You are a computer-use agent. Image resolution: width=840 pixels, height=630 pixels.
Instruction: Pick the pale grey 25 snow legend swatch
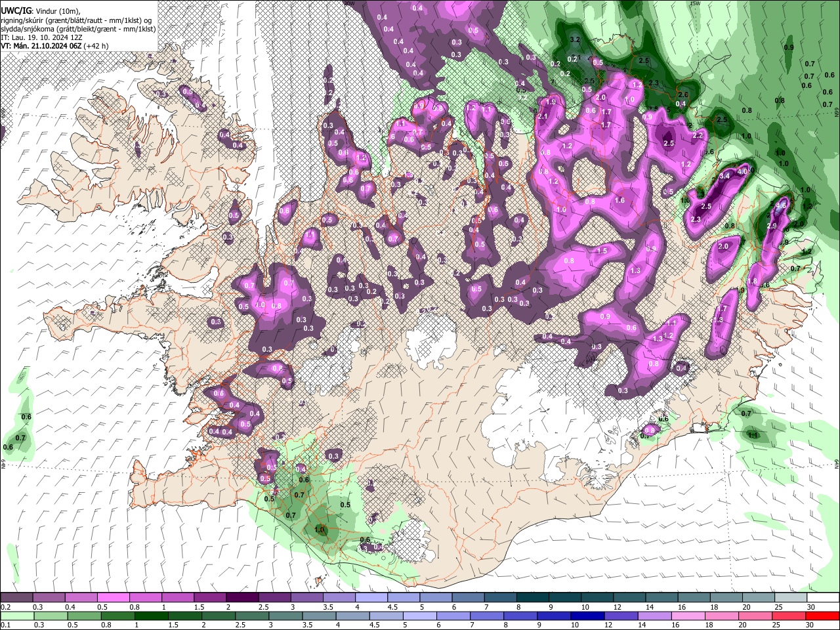[791, 598]
